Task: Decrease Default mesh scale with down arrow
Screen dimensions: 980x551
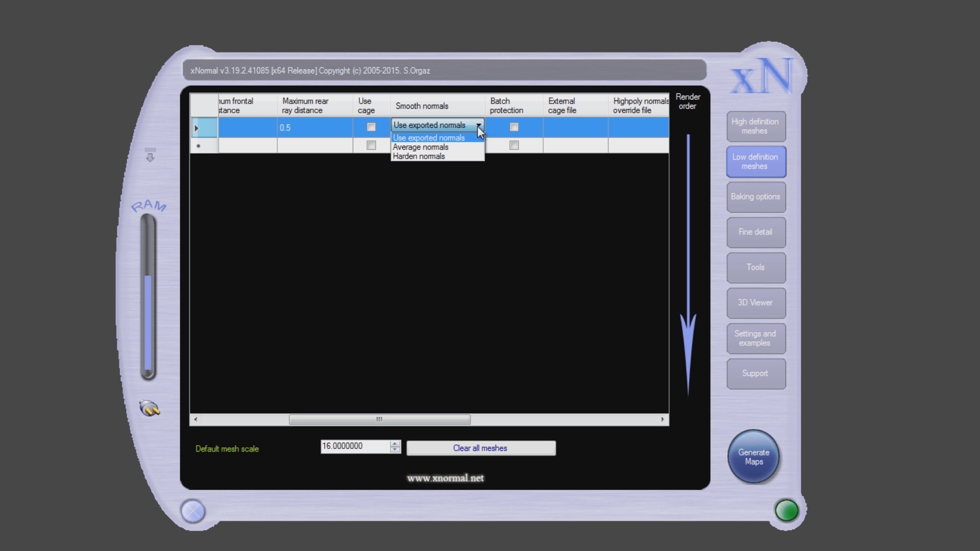Action: [395, 449]
